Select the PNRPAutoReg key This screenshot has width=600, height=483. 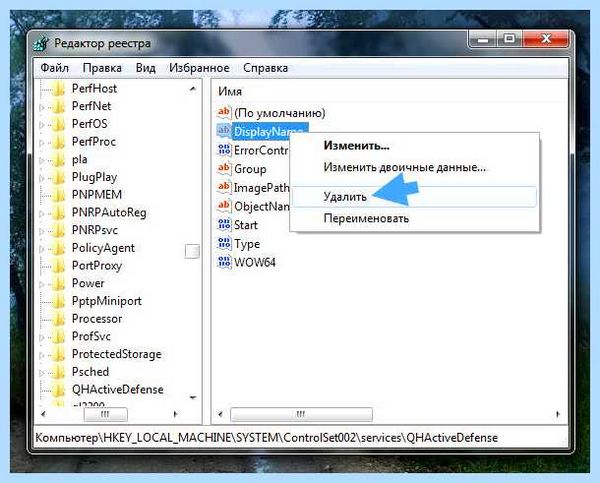click(x=109, y=212)
